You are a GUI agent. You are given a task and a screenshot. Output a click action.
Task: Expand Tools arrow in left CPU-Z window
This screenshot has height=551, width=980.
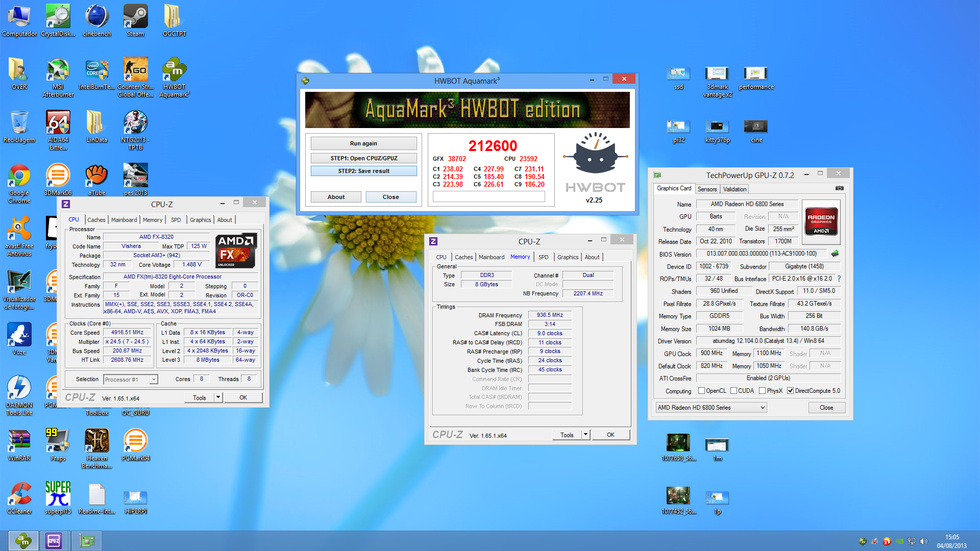[x=218, y=397]
